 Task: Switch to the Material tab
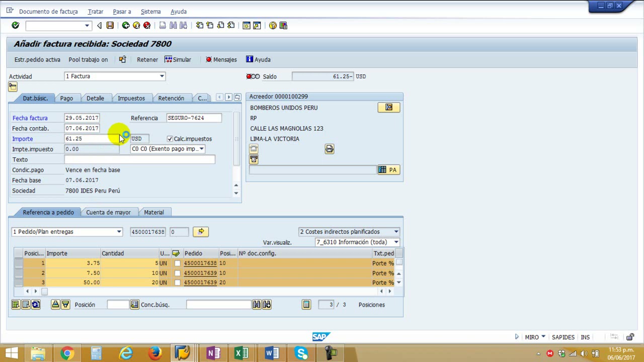(x=154, y=212)
